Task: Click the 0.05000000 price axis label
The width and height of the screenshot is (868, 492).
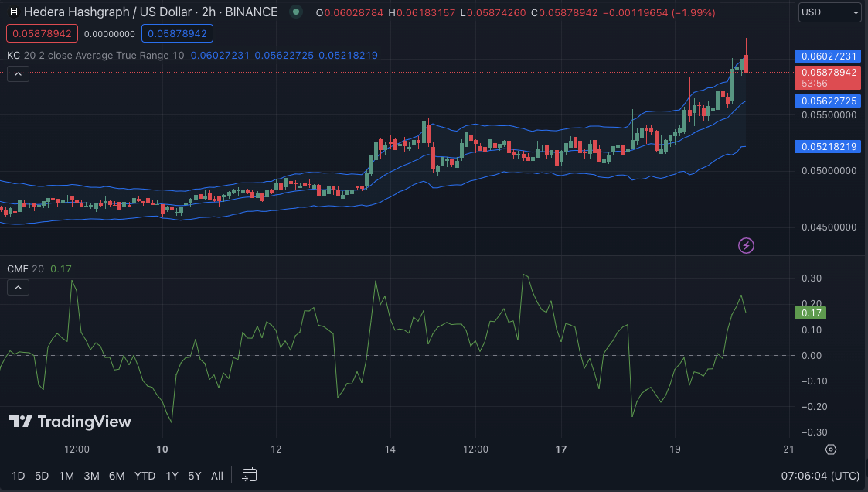Action: click(x=829, y=171)
